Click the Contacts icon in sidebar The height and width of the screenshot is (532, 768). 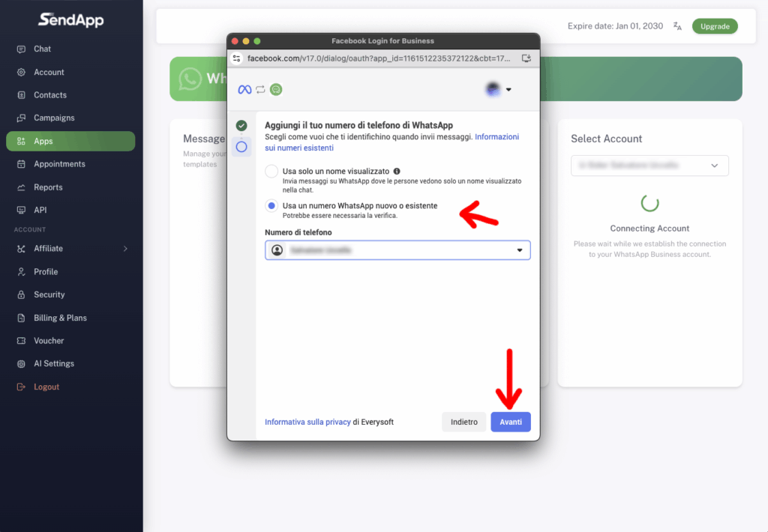(21, 95)
